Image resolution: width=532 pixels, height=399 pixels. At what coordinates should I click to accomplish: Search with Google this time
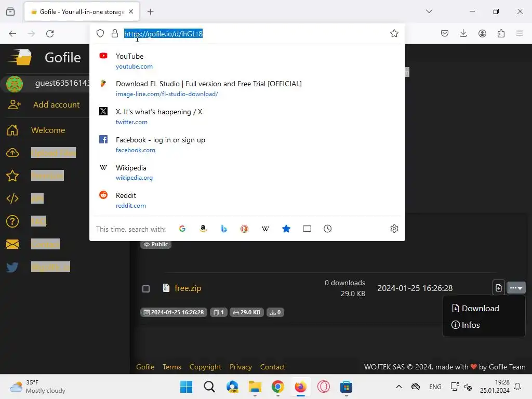pyautogui.click(x=182, y=229)
